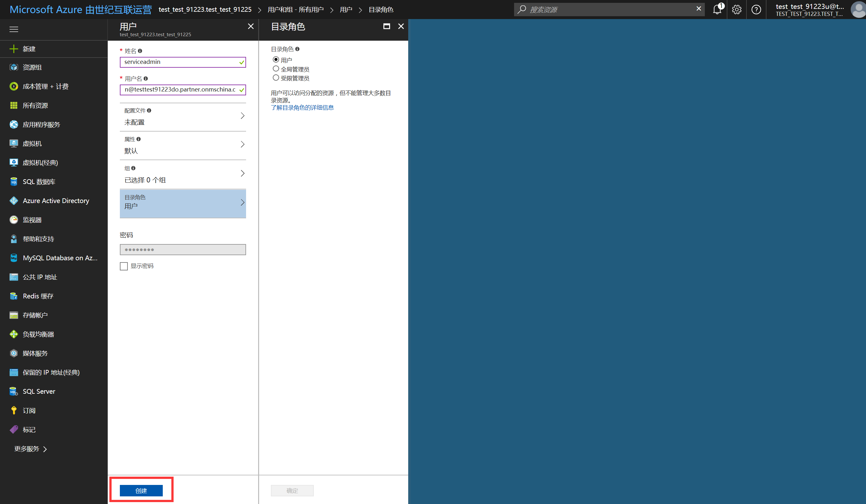The height and width of the screenshot is (504, 866).
Task: Click test_test_91223 directory breadcrumb
Action: pos(205,10)
